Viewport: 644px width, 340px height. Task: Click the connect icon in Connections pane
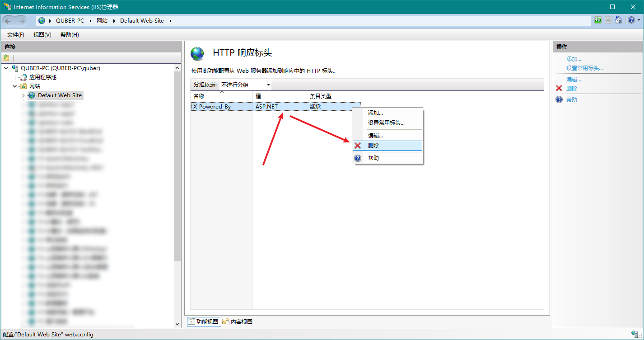click(x=6, y=58)
